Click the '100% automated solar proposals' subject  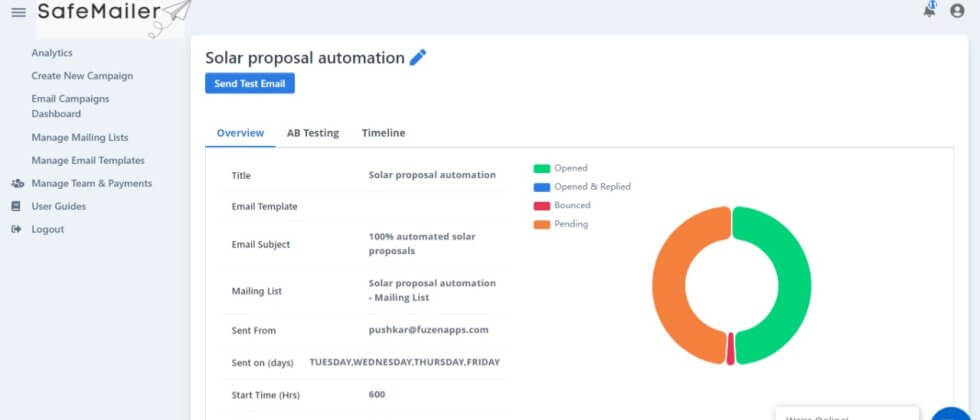tap(422, 244)
